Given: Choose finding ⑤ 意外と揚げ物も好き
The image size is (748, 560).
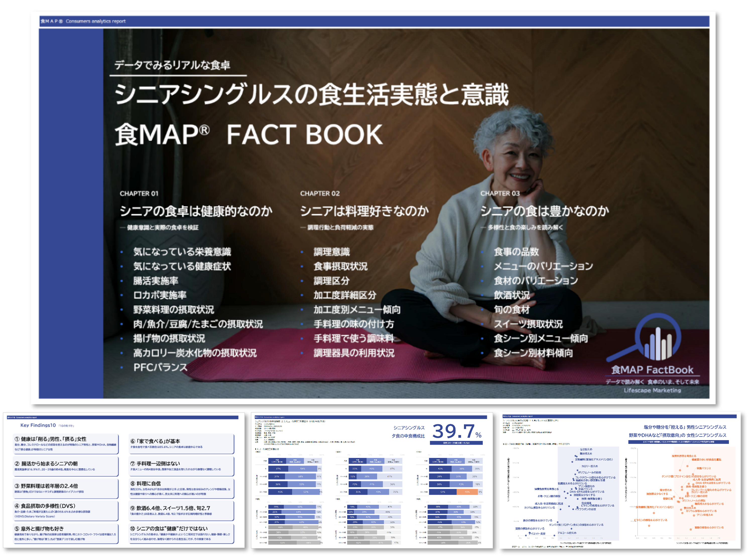Looking at the screenshot, I should tap(66, 533).
